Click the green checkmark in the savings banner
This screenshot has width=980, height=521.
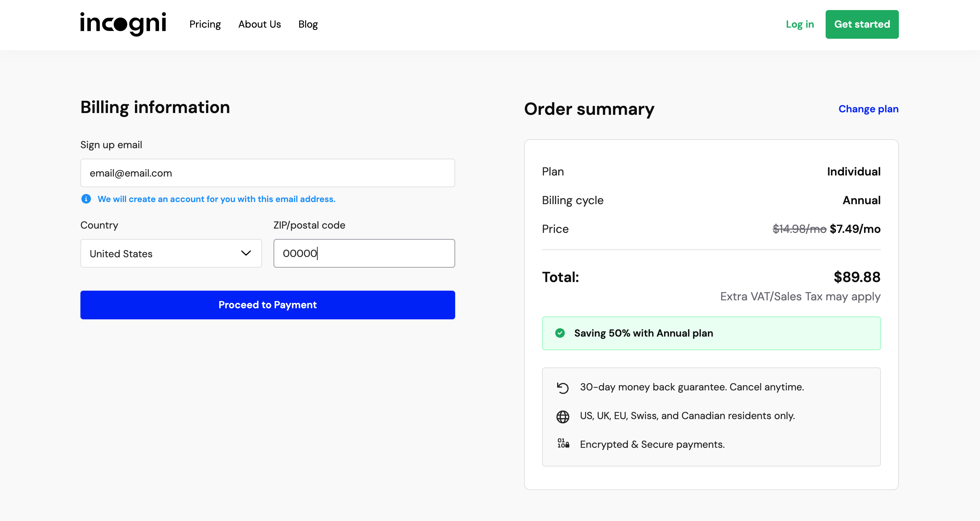tap(560, 333)
